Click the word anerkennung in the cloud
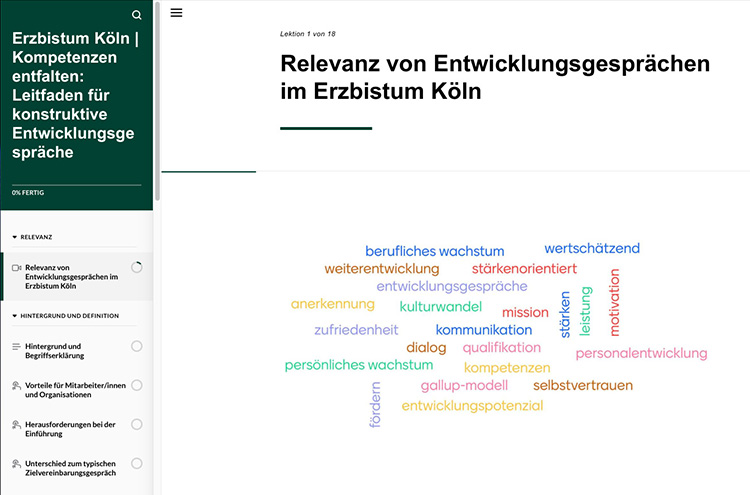The width and height of the screenshot is (750, 495). (x=332, y=304)
